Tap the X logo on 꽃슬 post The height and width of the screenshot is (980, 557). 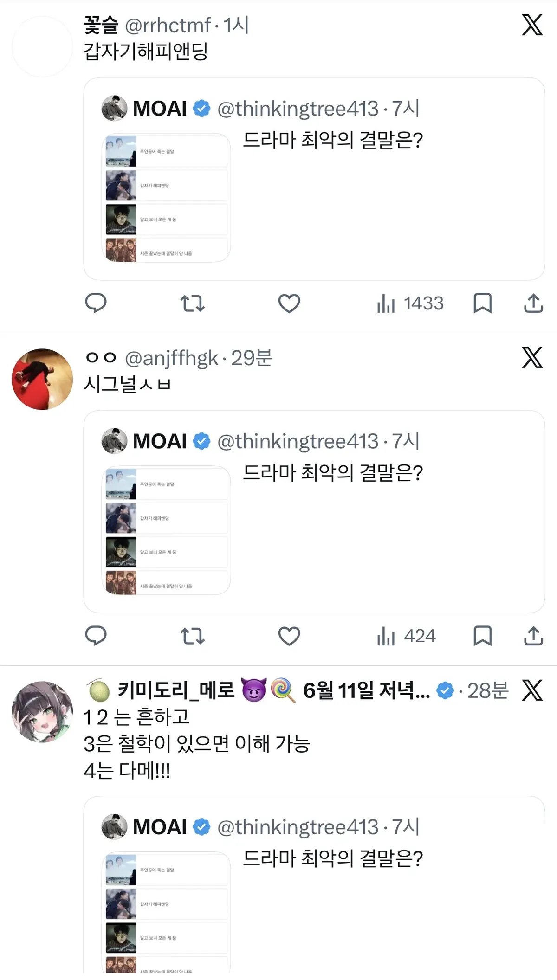[532, 25]
